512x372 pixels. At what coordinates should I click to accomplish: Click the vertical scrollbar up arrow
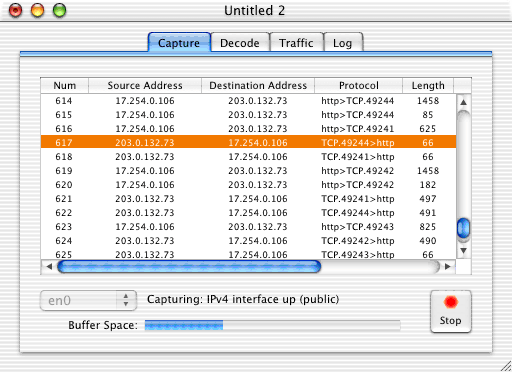463,102
